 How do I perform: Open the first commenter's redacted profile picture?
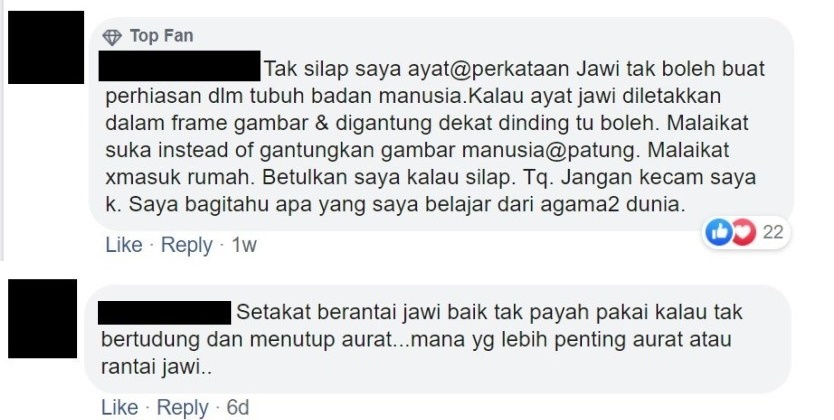46,47
